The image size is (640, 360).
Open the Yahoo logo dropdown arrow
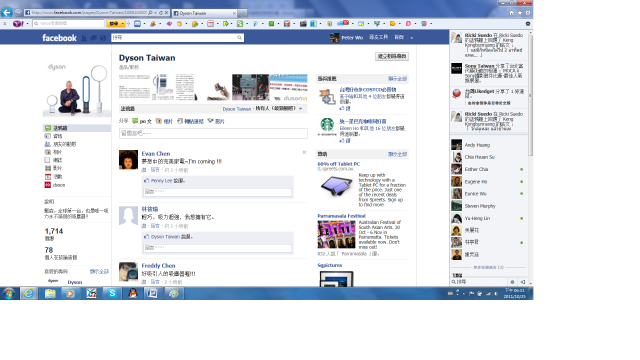27,24
